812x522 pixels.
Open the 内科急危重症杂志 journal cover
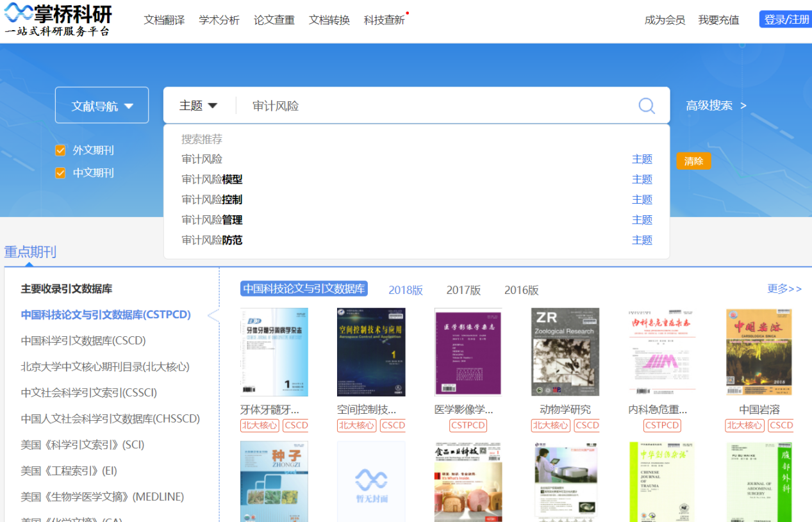[x=662, y=352]
